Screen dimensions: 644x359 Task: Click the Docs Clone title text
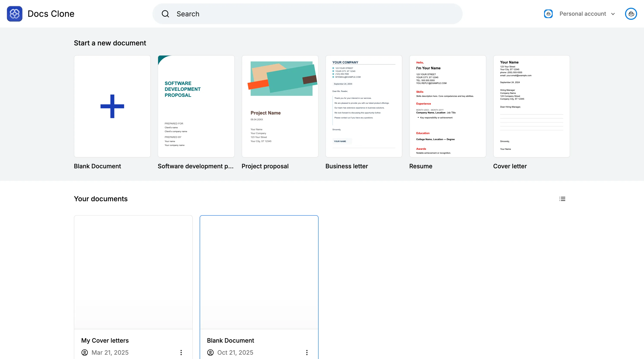pyautogui.click(x=51, y=14)
